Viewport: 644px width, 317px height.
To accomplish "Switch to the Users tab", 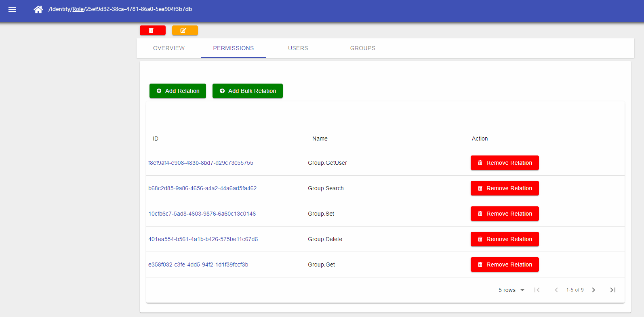I will click(298, 48).
